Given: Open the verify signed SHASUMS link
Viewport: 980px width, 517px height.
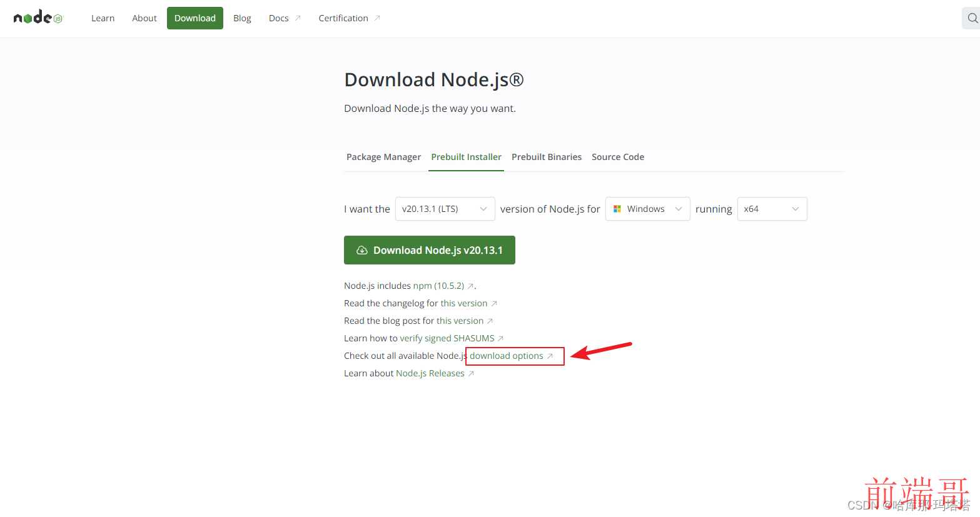Looking at the screenshot, I should coord(447,338).
